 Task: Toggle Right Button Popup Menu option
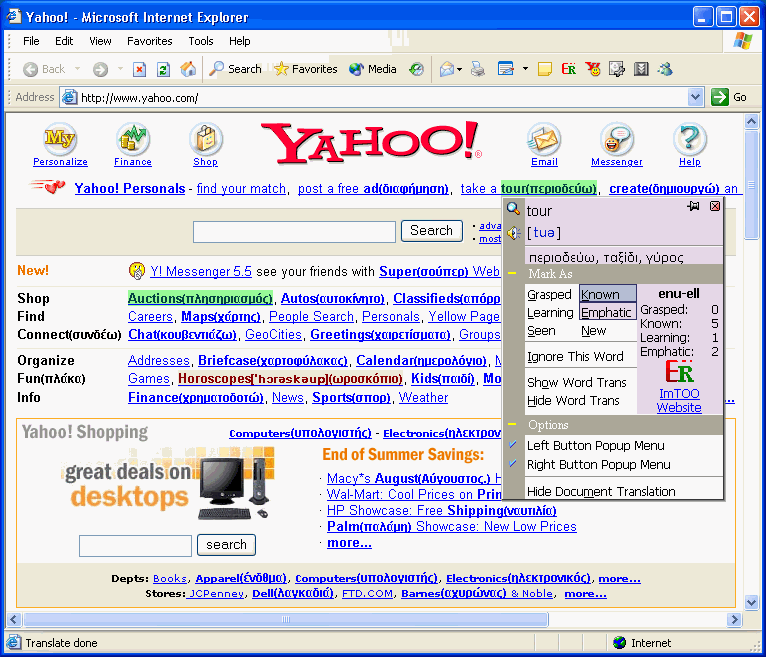pos(598,465)
